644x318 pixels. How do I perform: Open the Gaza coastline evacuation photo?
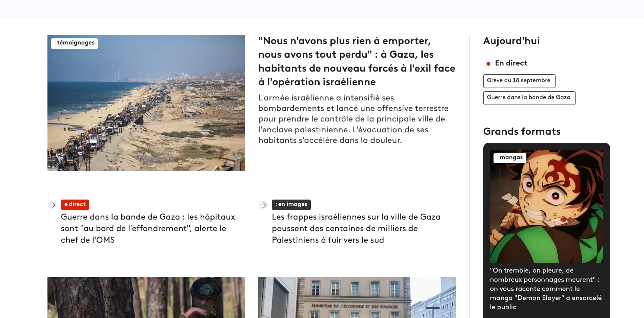pos(146,103)
